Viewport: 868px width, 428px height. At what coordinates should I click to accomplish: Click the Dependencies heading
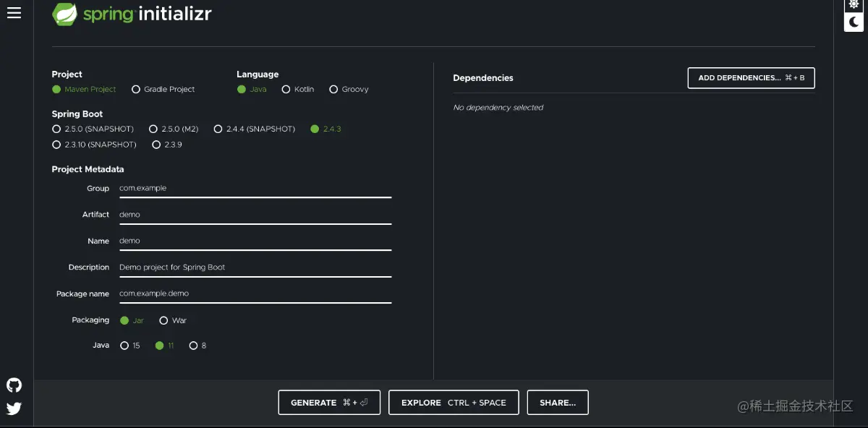pos(483,78)
